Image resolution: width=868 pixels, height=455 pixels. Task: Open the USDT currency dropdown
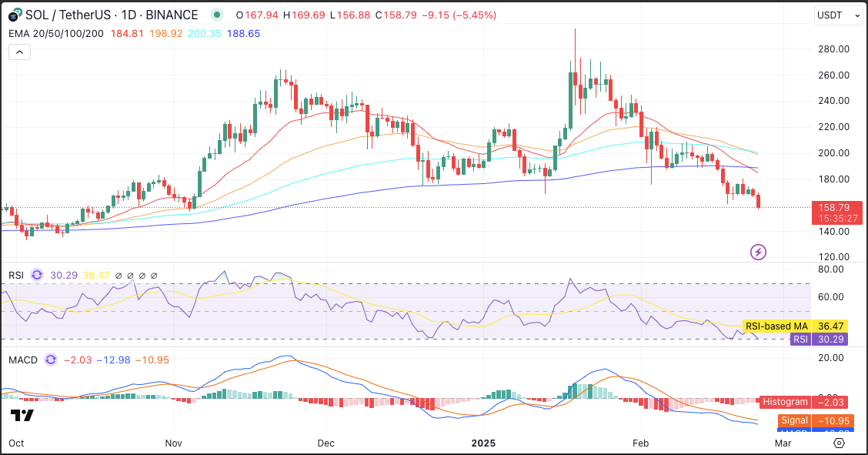tap(839, 15)
